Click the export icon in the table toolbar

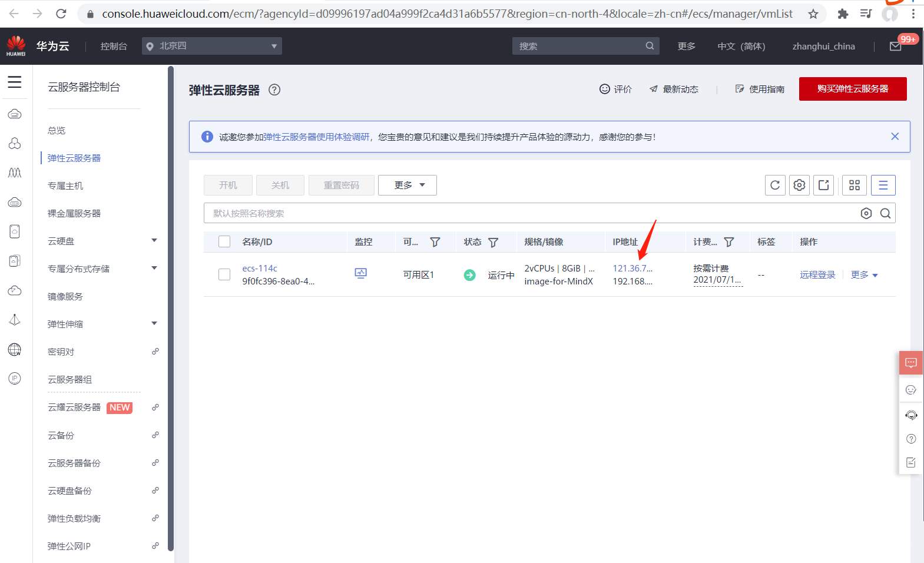pyautogui.click(x=823, y=185)
